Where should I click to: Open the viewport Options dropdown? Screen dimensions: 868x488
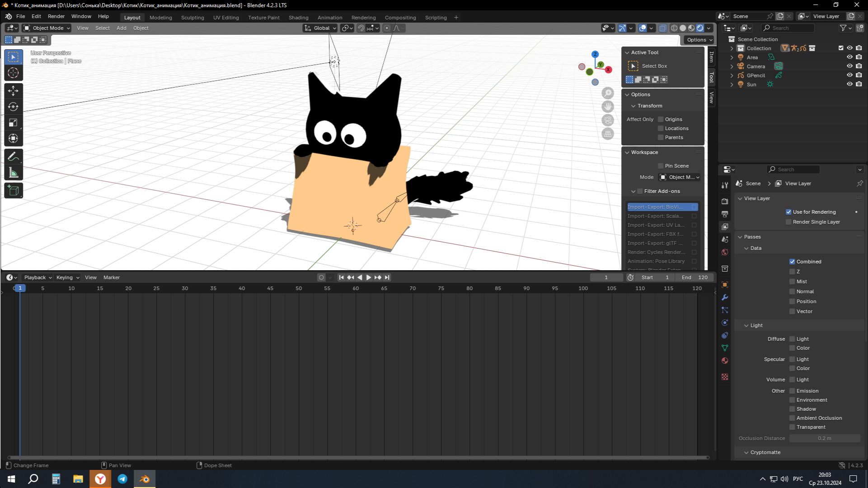click(699, 40)
